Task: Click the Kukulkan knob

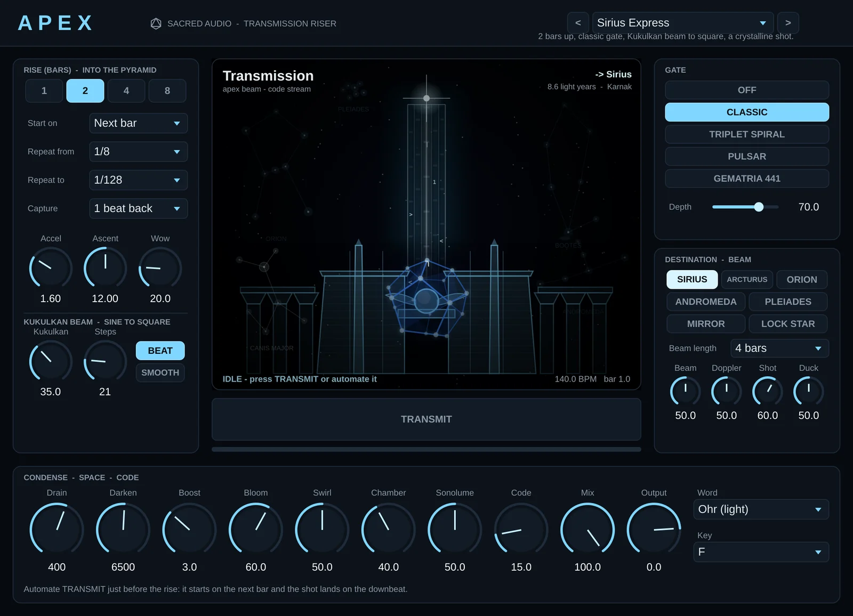Action: pyautogui.click(x=51, y=361)
